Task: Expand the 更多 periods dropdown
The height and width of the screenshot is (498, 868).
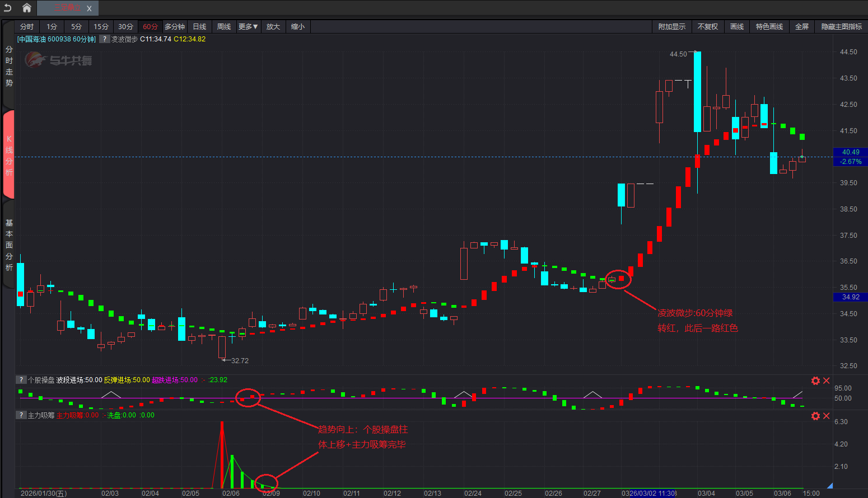Action: click(248, 27)
